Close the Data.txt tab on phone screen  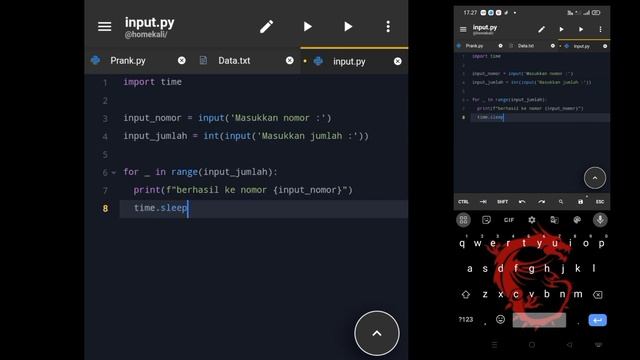tap(553, 46)
